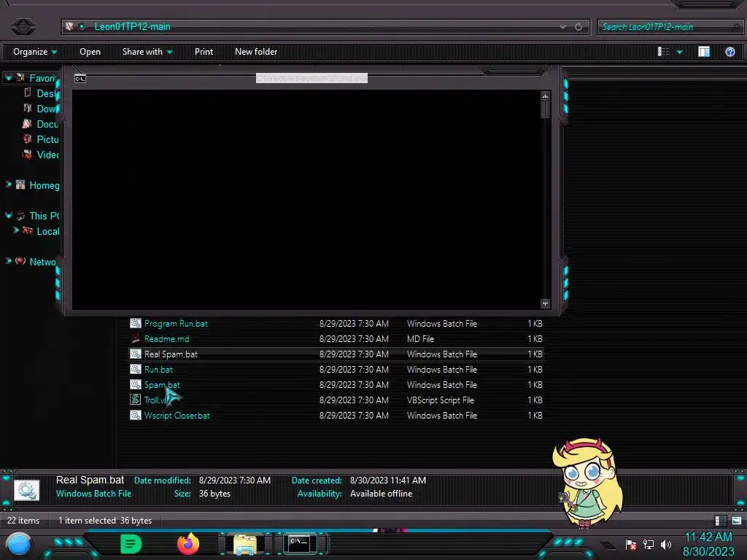The image size is (747, 560).
Task: Click the cmd window scroll down arrow
Action: click(545, 303)
